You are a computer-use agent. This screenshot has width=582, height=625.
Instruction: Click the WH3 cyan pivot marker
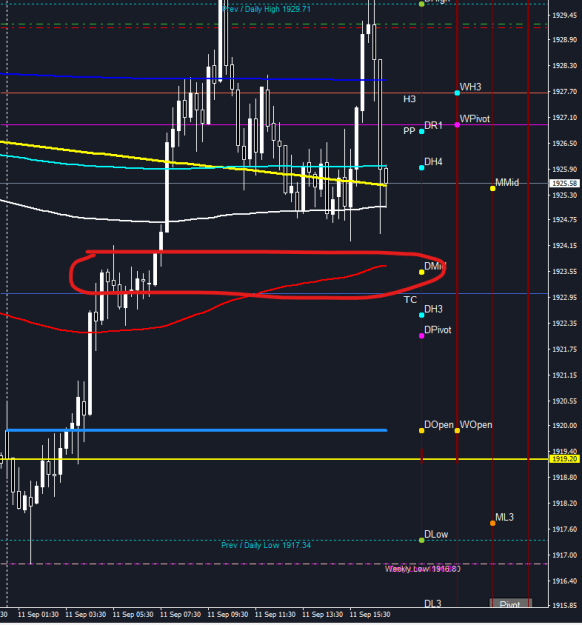click(457, 93)
